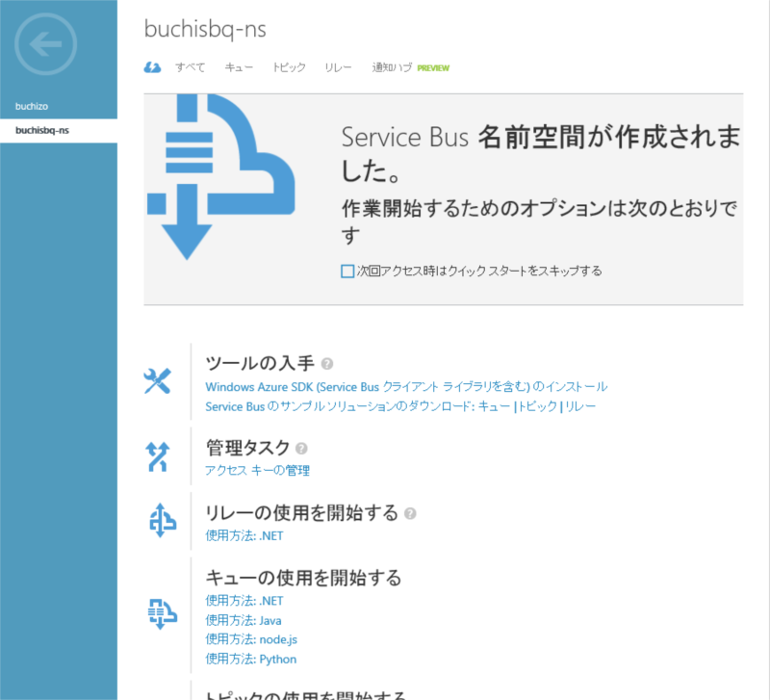Open the quick start cloud icon tab

pos(152,67)
